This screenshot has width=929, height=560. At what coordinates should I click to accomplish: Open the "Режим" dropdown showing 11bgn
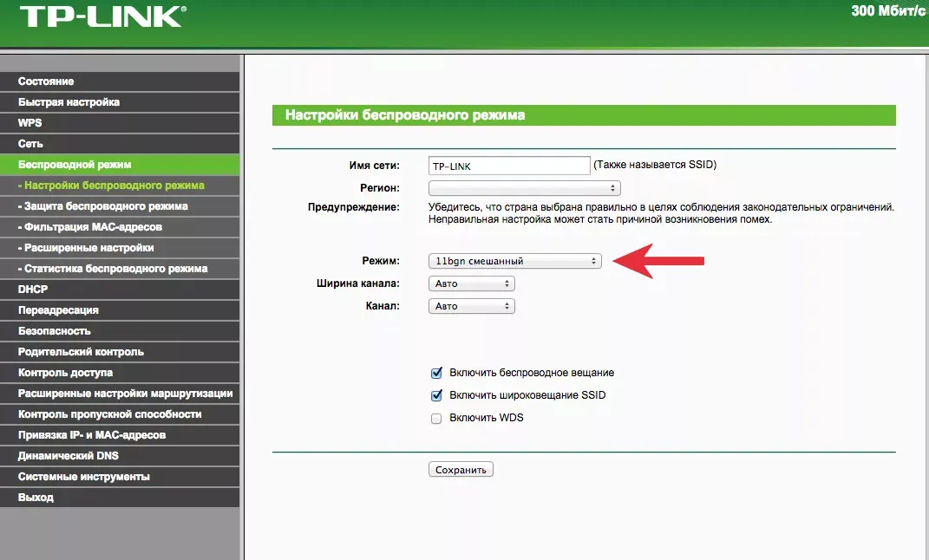pos(514,260)
